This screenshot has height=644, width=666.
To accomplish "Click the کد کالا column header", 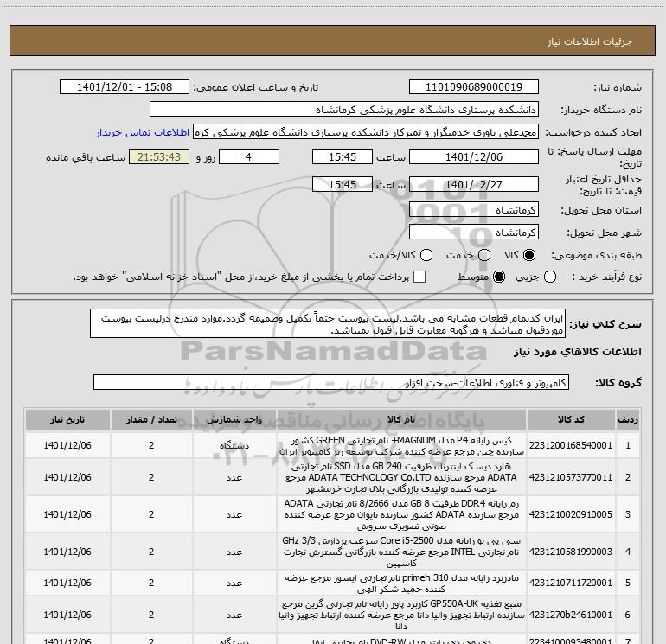I will pos(571,419).
